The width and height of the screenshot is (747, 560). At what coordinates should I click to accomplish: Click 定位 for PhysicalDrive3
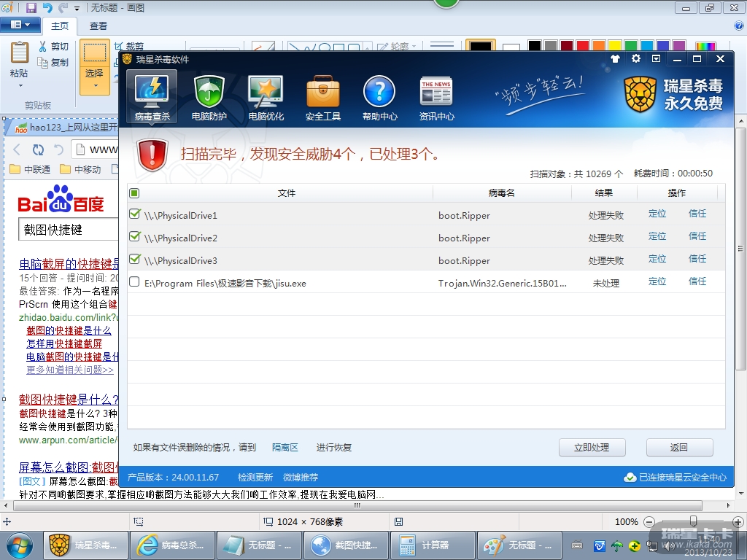(x=657, y=259)
